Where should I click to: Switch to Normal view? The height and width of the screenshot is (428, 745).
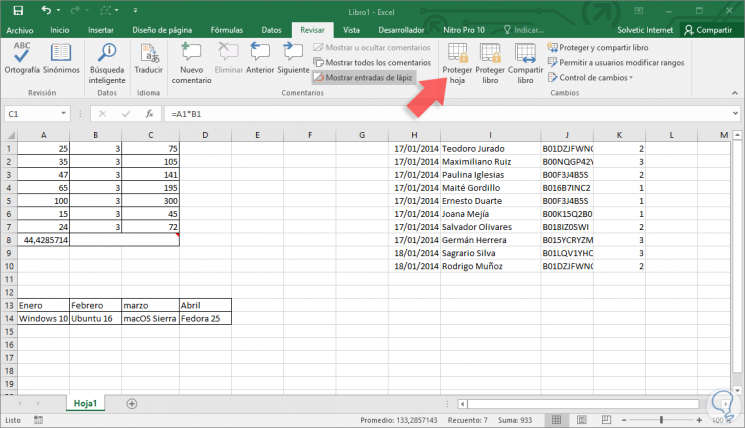[556, 420]
